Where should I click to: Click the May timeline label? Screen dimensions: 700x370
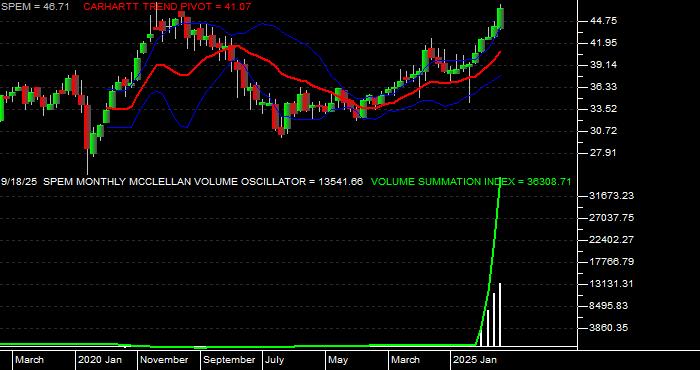[x=339, y=360]
